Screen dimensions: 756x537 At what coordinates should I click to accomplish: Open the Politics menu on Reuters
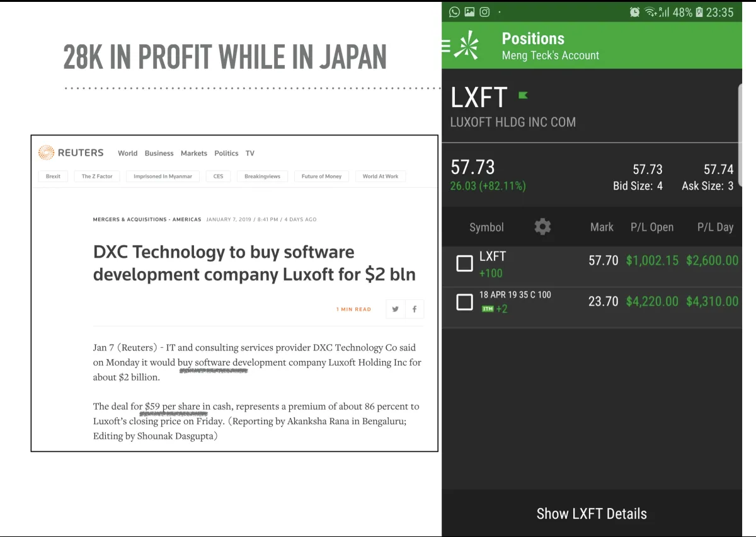tap(226, 153)
